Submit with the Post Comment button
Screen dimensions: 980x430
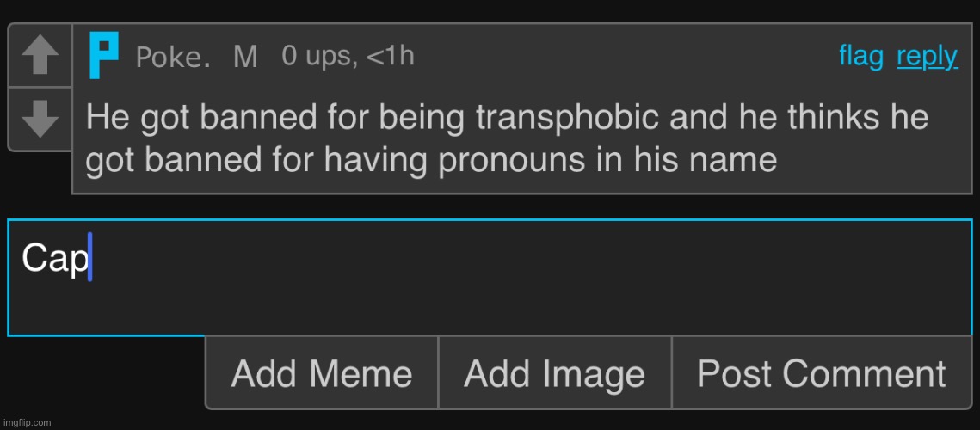822,373
